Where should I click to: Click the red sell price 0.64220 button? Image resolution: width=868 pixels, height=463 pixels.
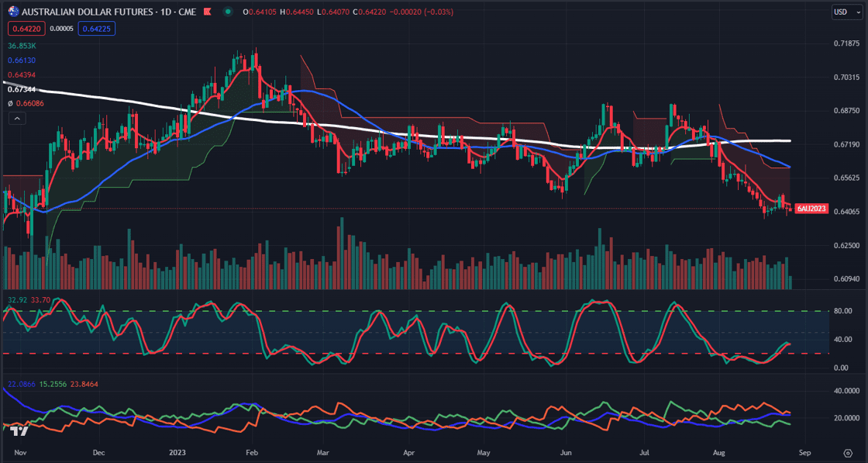click(x=26, y=28)
